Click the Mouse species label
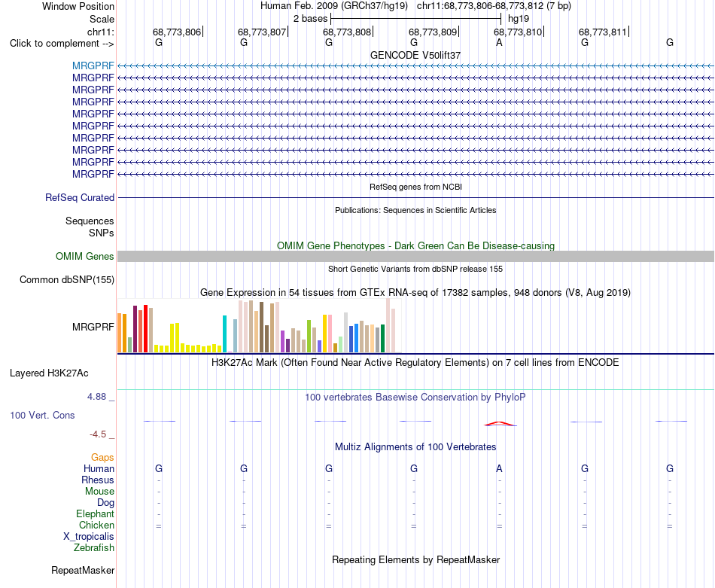Screen dimensions: 715x588 tap(99, 492)
